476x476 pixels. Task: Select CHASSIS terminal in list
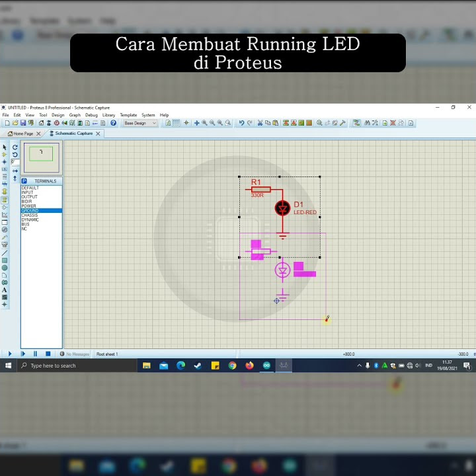[x=42, y=215]
